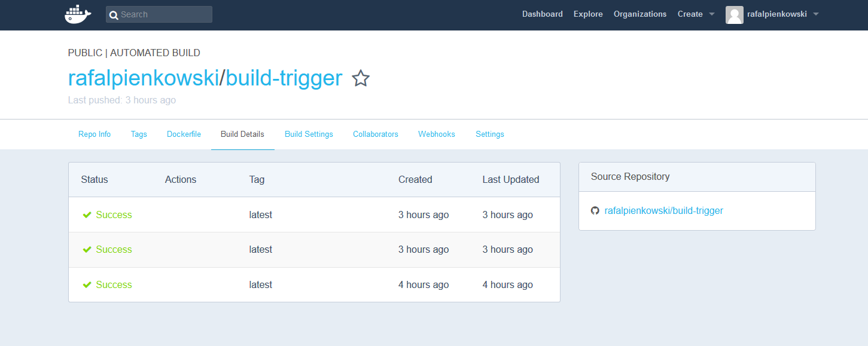Expand the rafalpienkowski account dropdown
This screenshot has height=346, width=868.
(782, 14)
